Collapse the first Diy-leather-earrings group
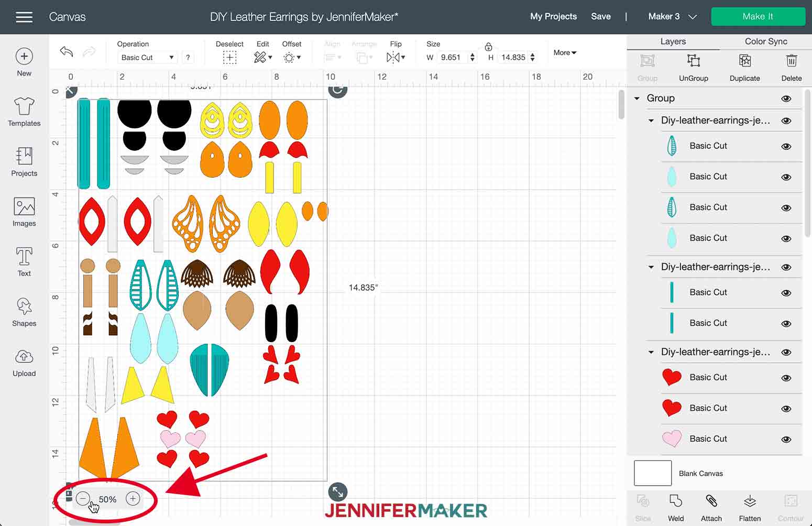Image resolution: width=812 pixels, height=526 pixels. coord(651,120)
